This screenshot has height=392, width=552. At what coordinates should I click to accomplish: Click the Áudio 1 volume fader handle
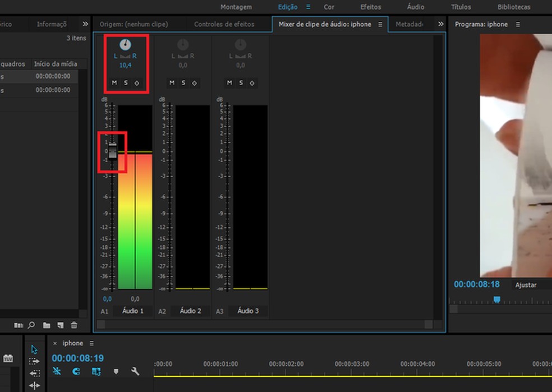pos(112,151)
